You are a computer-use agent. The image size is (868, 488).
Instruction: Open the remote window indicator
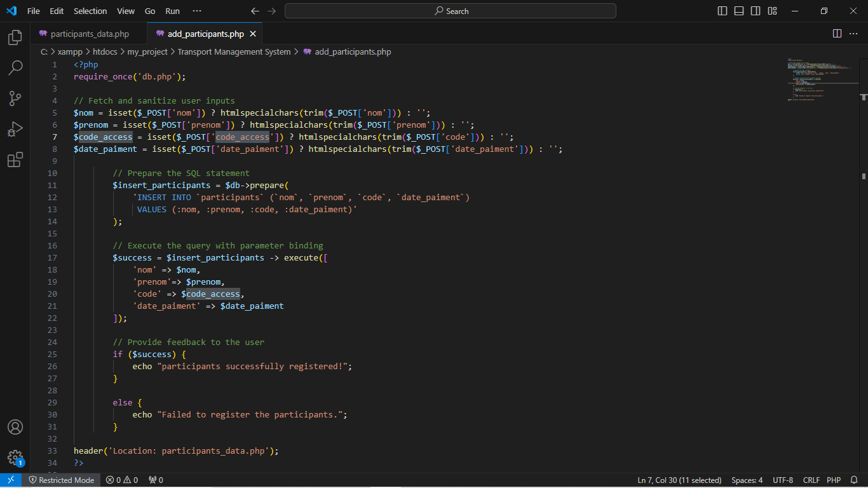coord(11,480)
